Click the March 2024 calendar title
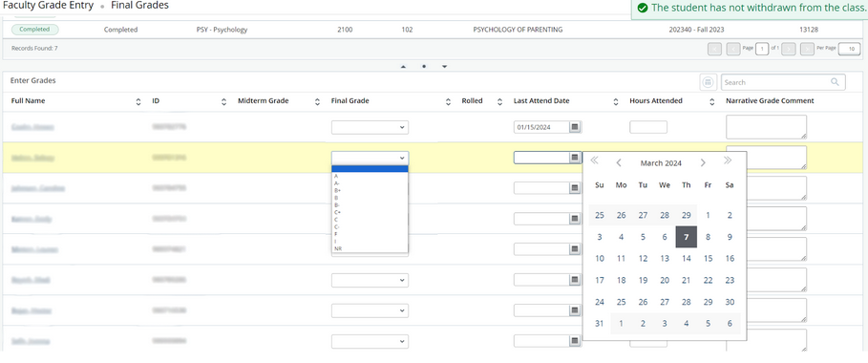 [661, 163]
